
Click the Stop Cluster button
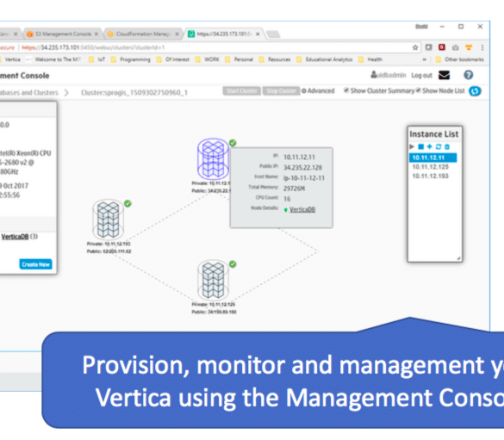(x=281, y=91)
